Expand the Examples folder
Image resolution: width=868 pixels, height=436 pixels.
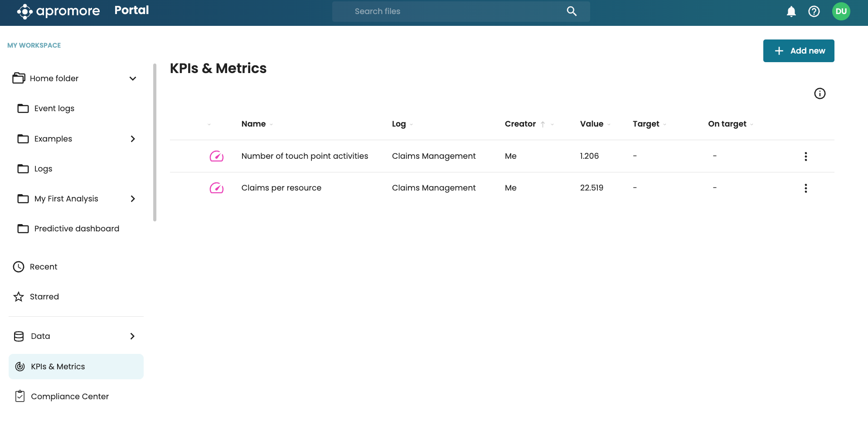133,139
